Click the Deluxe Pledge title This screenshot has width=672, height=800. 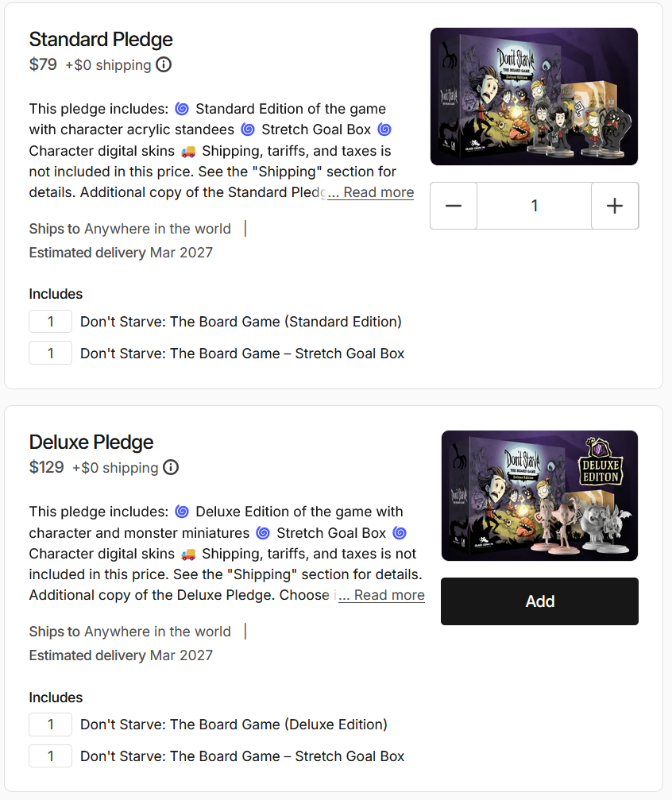(91, 442)
